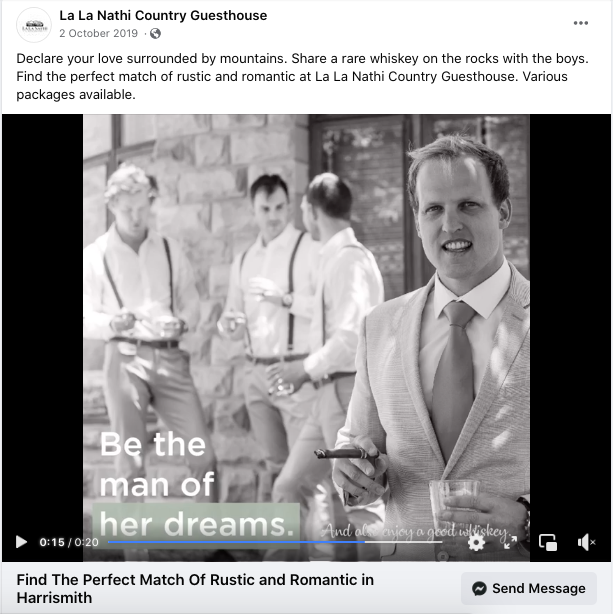Screen dimensions: 613x614
Task: Open La La Nathi profile picture
Action: [34, 25]
